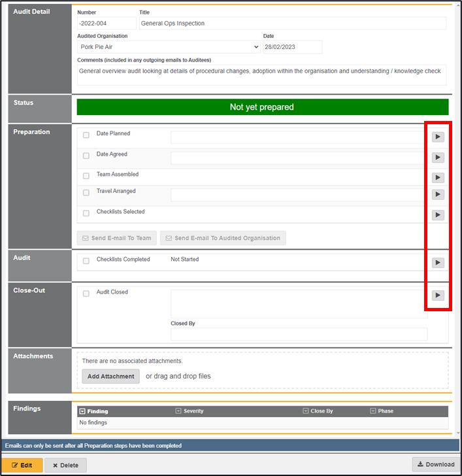Click the Team Assembled row arrow button

(x=437, y=178)
